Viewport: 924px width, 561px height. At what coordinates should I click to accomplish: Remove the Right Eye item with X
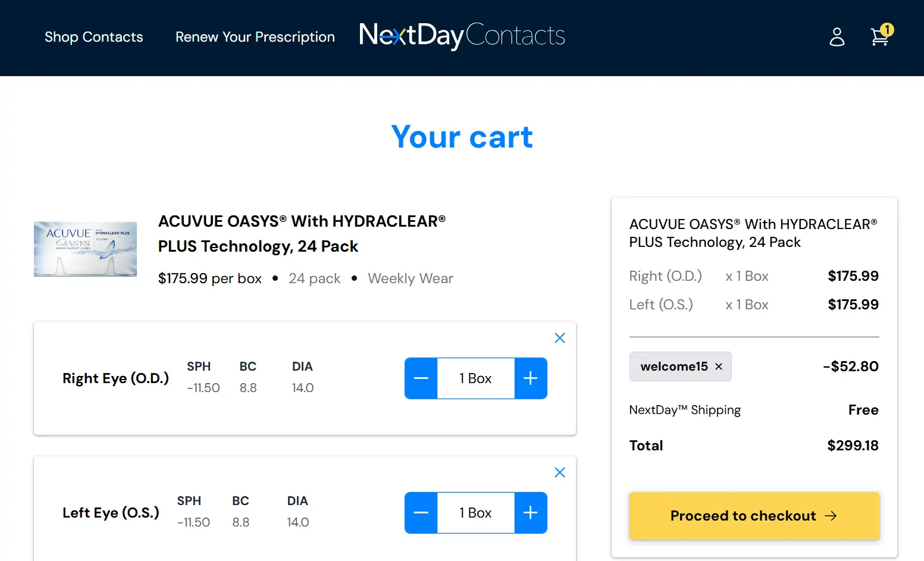pos(559,338)
